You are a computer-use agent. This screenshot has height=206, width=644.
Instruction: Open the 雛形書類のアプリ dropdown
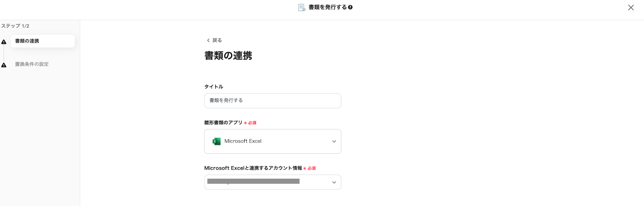click(x=272, y=141)
